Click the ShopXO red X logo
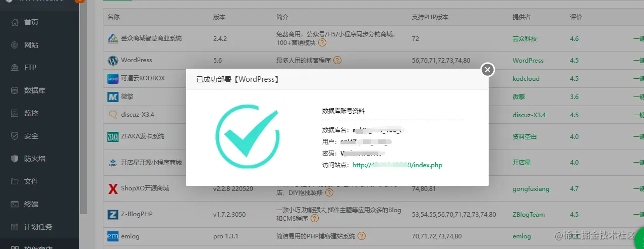Image resolution: width=644 pixels, height=249 pixels. (x=113, y=189)
